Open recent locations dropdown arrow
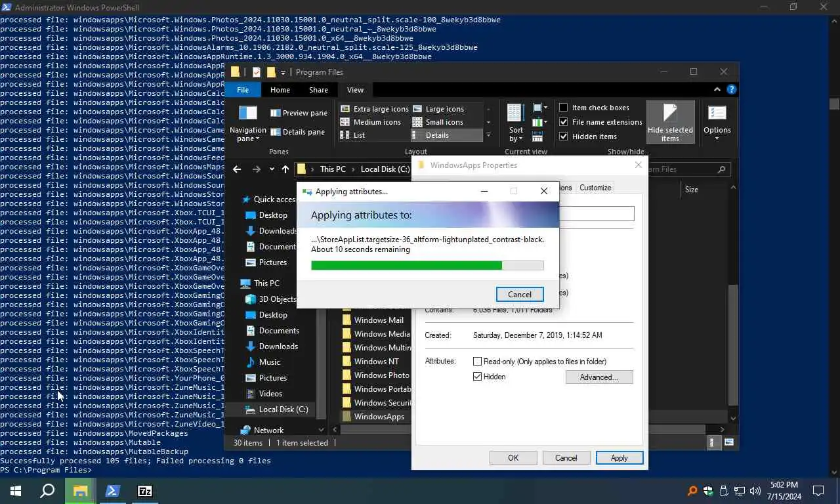 click(x=272, y=169)
